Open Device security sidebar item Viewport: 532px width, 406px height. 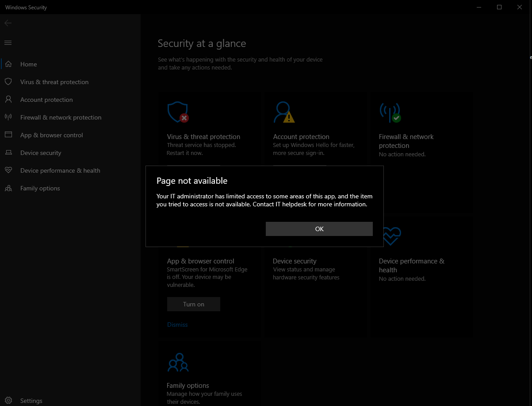click(x=71, y=153)
